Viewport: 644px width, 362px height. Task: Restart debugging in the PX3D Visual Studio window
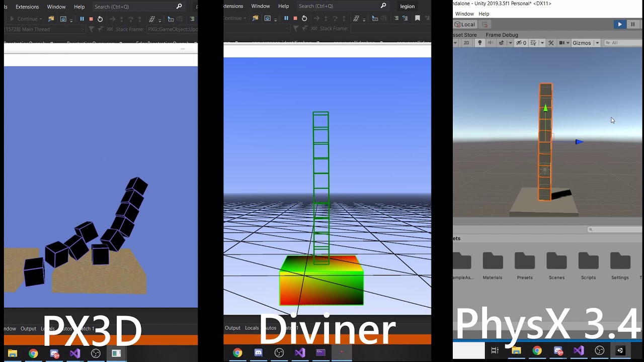100,19
